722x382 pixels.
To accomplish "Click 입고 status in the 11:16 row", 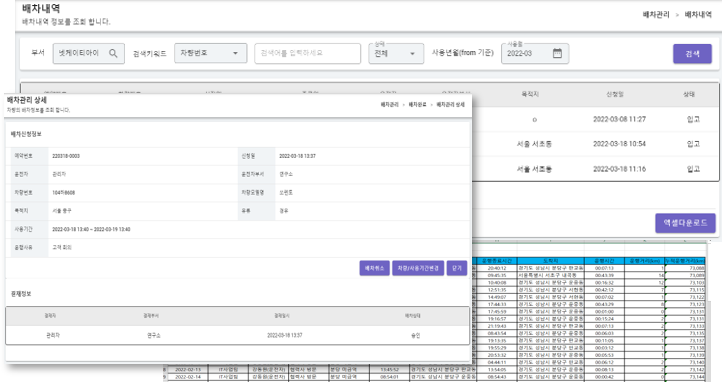I will click(x=693, y=169).
